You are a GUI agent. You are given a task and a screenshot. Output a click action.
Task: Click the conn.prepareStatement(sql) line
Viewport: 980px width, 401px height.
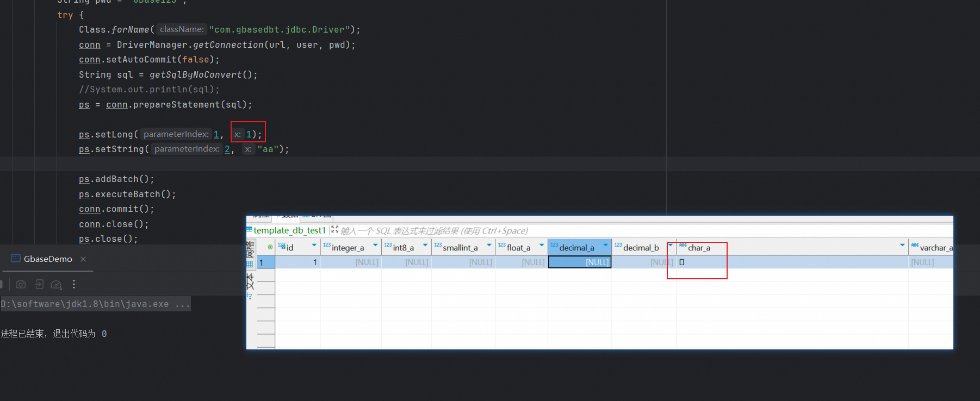(165, 105)
